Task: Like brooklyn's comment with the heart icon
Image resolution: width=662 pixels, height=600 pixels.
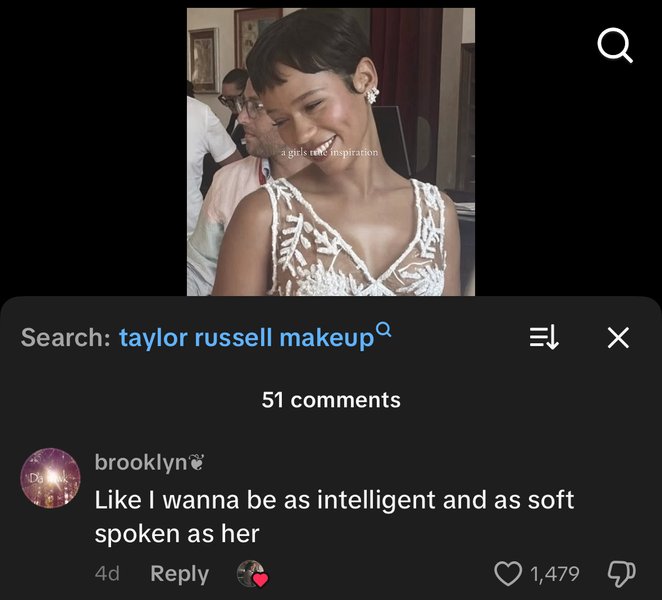Action: (x=509, y=574)
